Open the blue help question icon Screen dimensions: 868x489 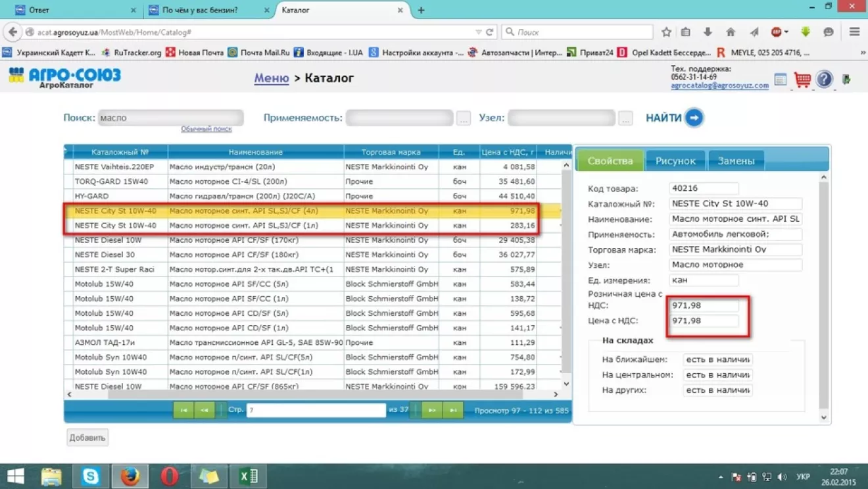click(824, 80)
